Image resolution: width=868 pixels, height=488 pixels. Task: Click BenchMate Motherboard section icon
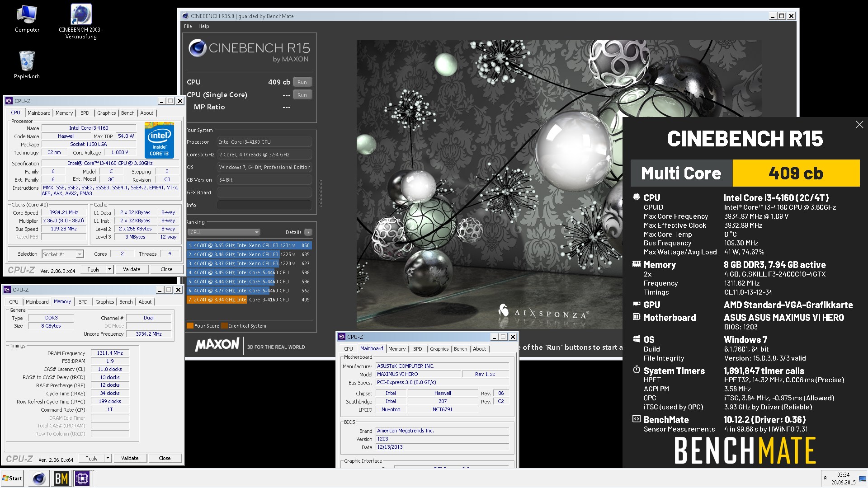click(637, 317)
